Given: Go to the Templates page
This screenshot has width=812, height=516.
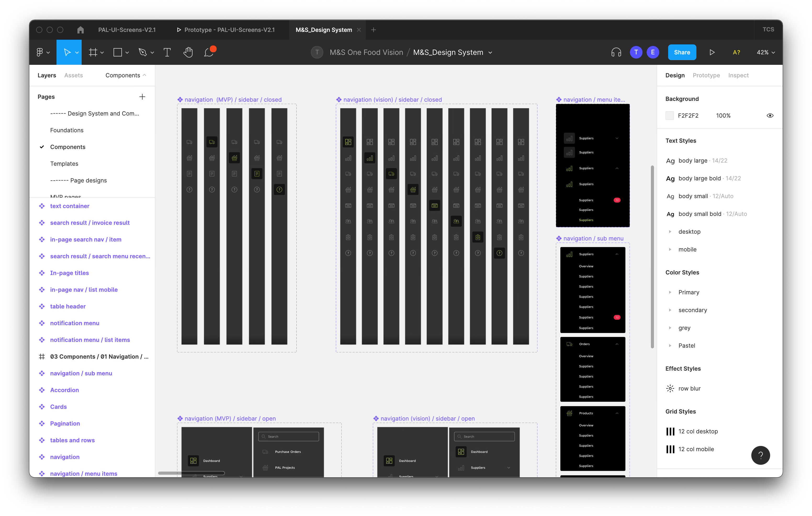Looking at the screenshot, I should (64, 163).
